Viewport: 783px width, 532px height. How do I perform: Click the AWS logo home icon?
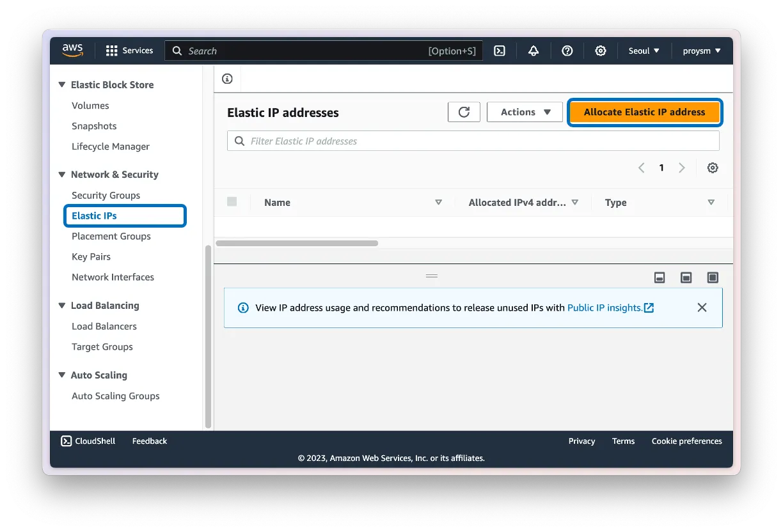coord(73,51)
